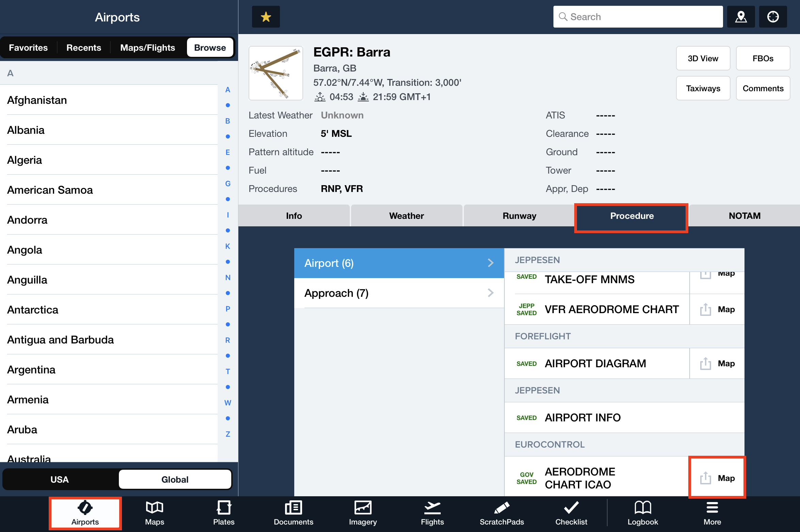800x532 pixels.
Task: Select American Samoa from country list
Action: (109, 190)
